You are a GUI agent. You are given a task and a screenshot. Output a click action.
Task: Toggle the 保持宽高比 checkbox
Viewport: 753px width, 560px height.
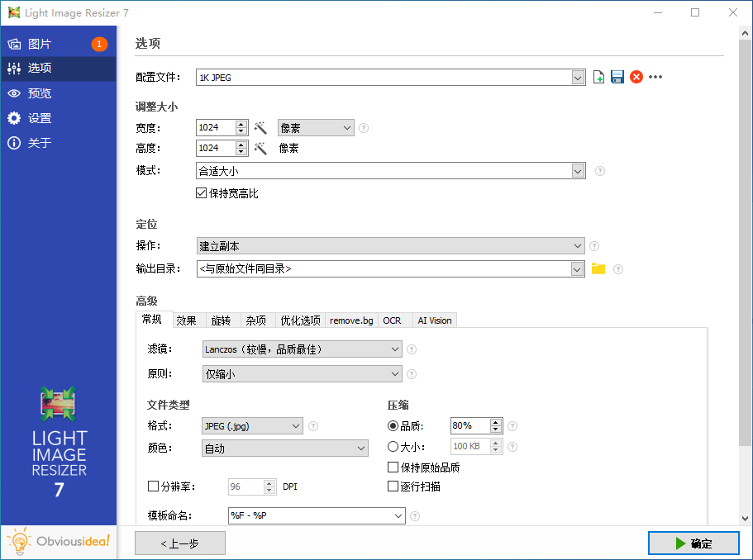click(201, 193)
